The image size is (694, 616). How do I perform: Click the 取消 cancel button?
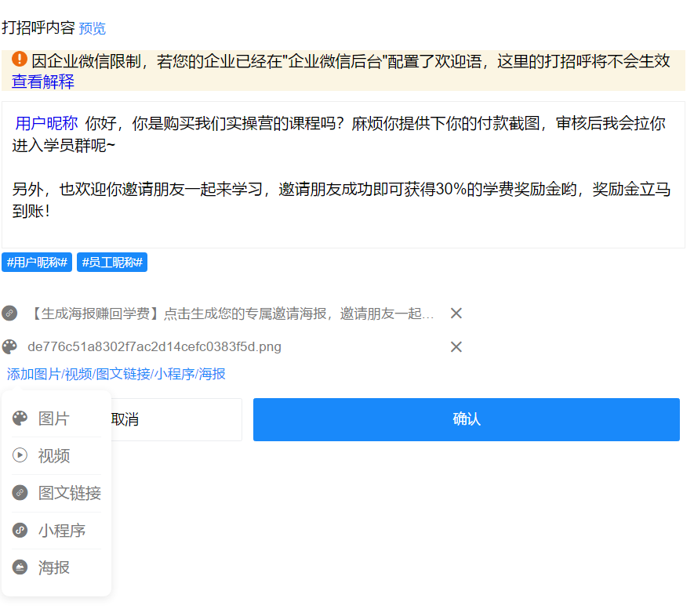click(x=176, y=419)
